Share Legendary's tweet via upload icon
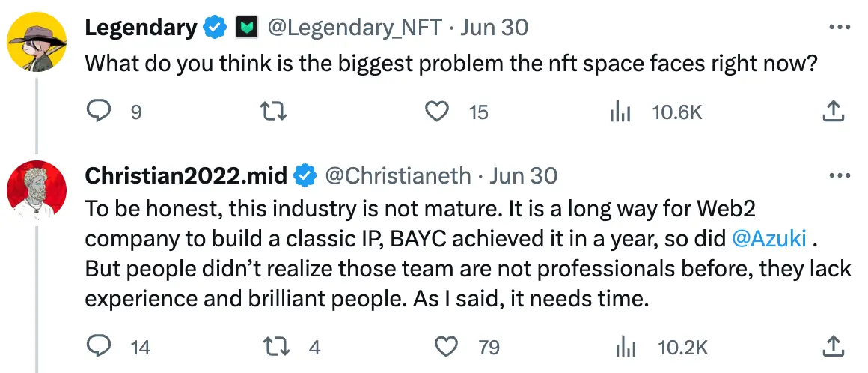Screen dimensions: 868x373 pyautogui.click(x=833, y=112)
